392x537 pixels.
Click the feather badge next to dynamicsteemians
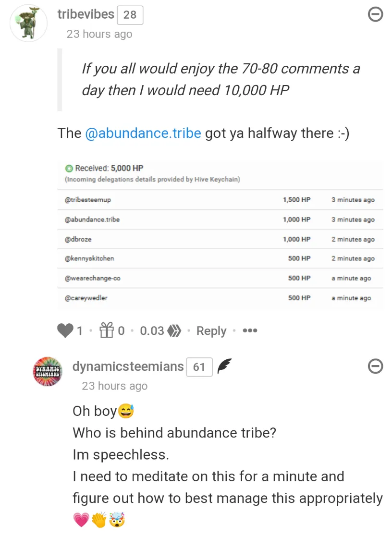tap(224, 366)
